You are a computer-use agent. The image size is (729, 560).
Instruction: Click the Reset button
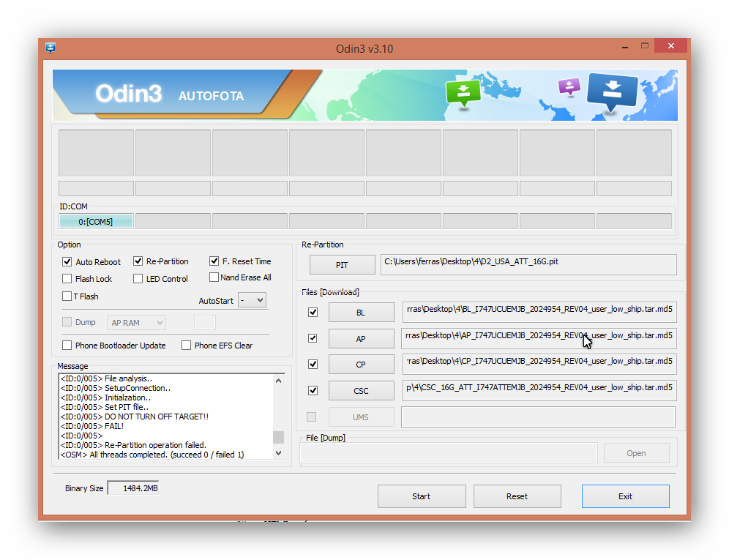517,496
